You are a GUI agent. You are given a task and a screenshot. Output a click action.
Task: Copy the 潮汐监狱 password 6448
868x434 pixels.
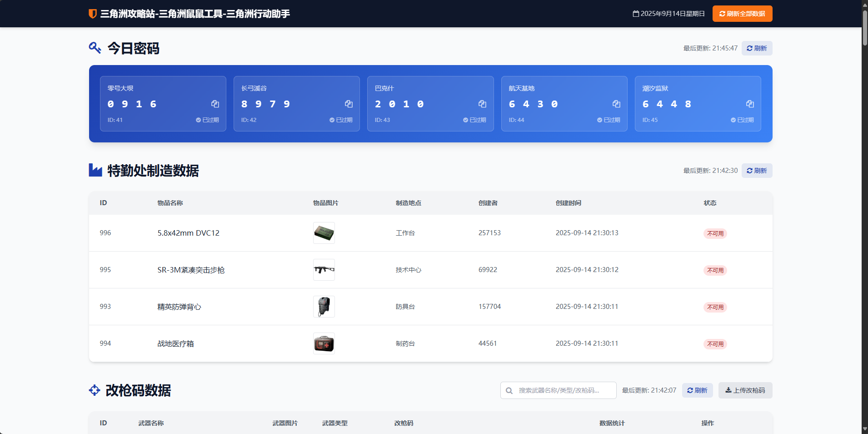(x=750, y=104)
